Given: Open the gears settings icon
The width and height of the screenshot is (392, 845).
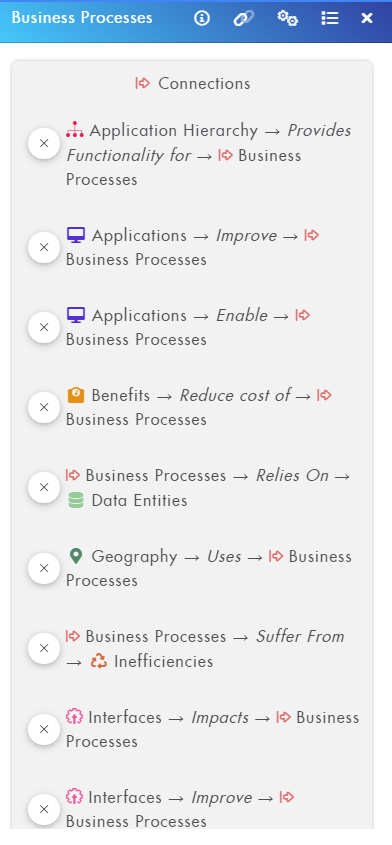Looking at the screenshot, I should [x=287, y=18].
